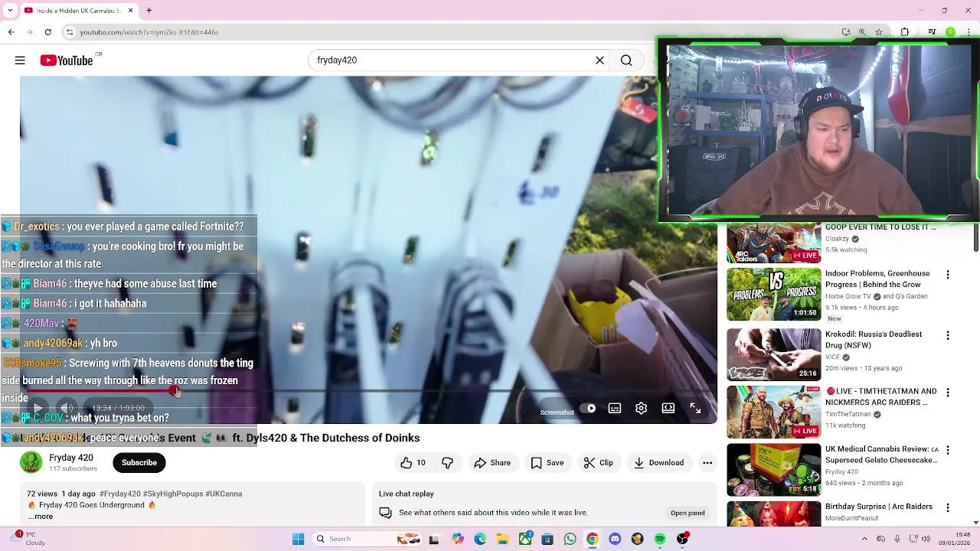Enter full screen mode
This screenshot has width=980, height=551.
pyautogui.click(x=695, y=409)
